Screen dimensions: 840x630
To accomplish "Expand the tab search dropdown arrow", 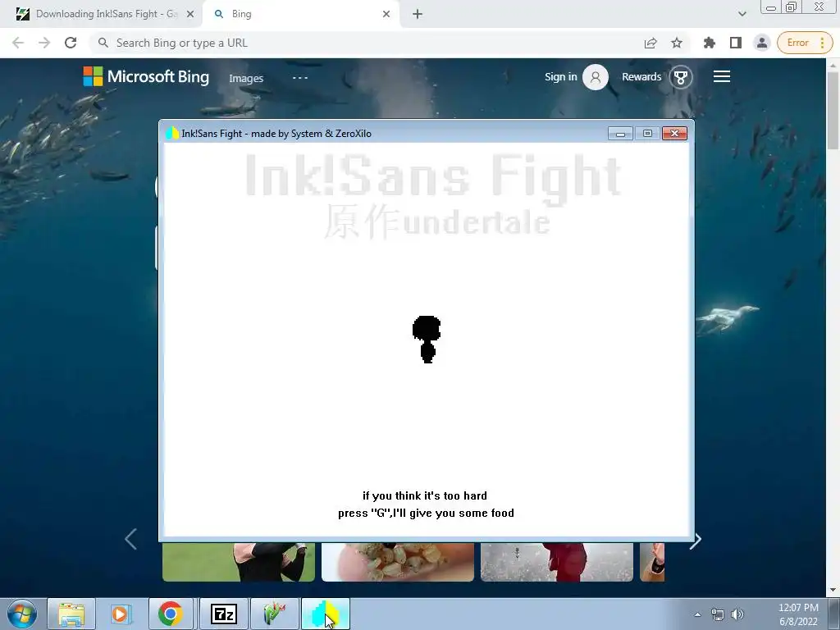I will pos(742,14).
